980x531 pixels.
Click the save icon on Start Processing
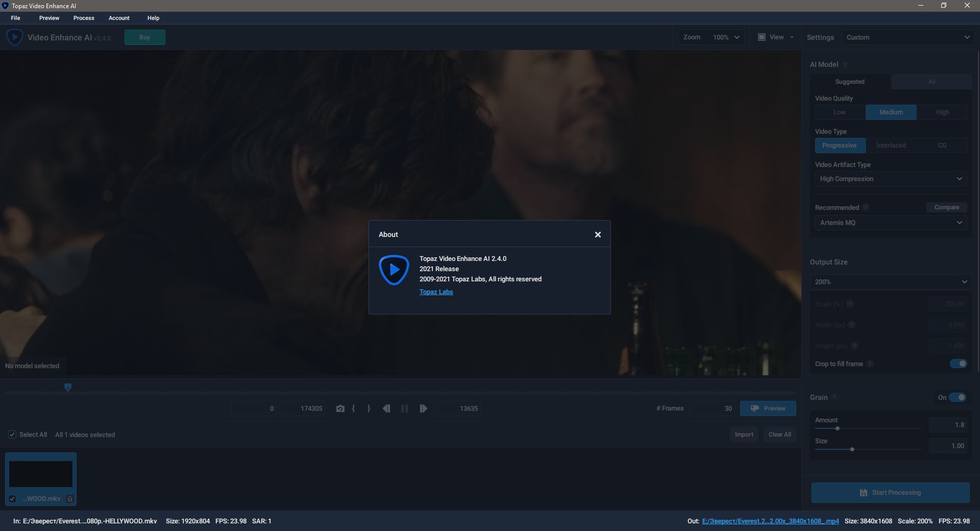(864, 493)
